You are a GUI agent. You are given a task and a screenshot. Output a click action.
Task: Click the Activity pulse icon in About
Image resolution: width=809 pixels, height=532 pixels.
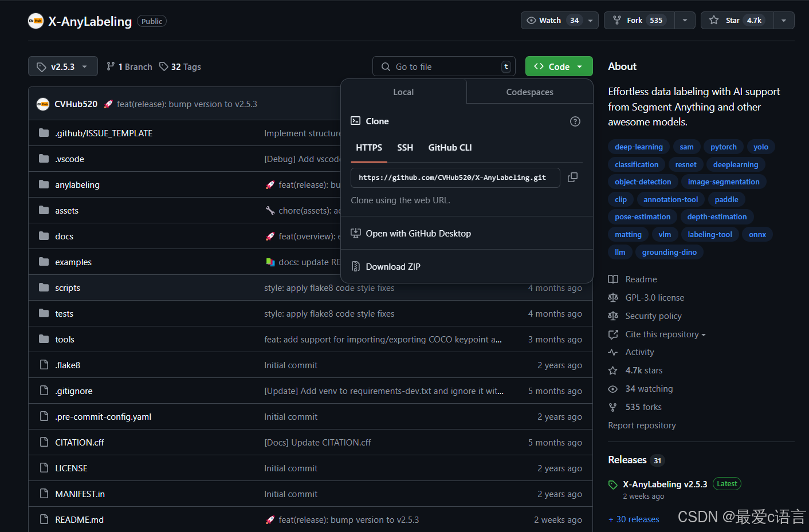(x=613, y=352)
